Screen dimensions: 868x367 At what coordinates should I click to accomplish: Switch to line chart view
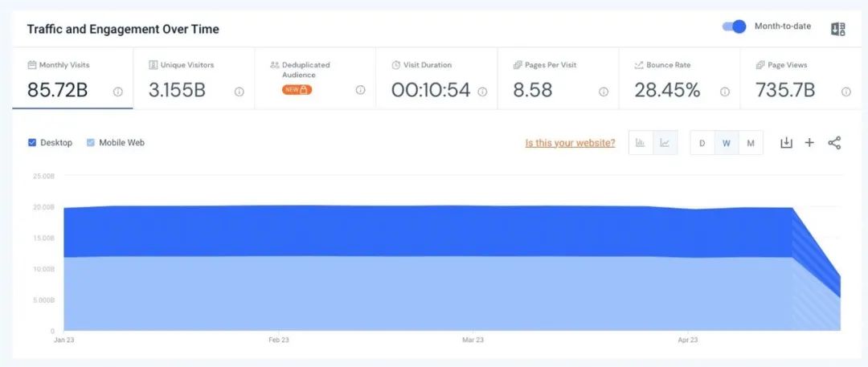[x=665, y=143]
